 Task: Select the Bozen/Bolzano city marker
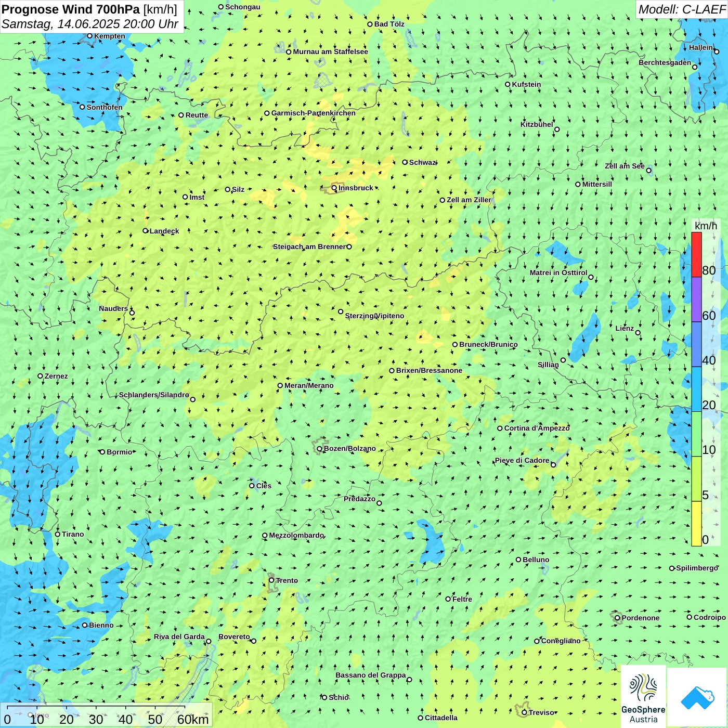coord(320,449)
